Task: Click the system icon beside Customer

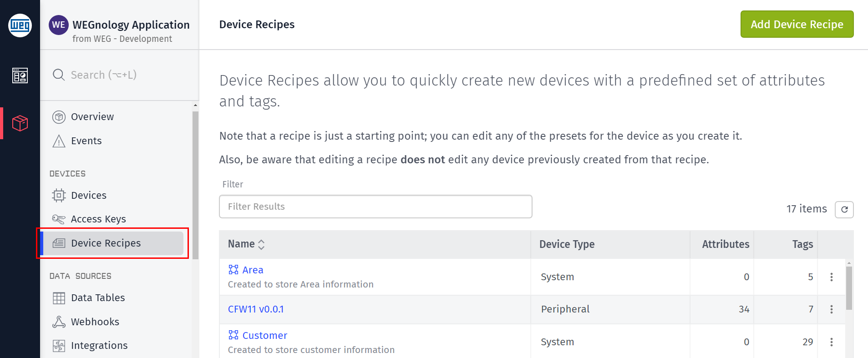Action: click(x=233, y=335)
